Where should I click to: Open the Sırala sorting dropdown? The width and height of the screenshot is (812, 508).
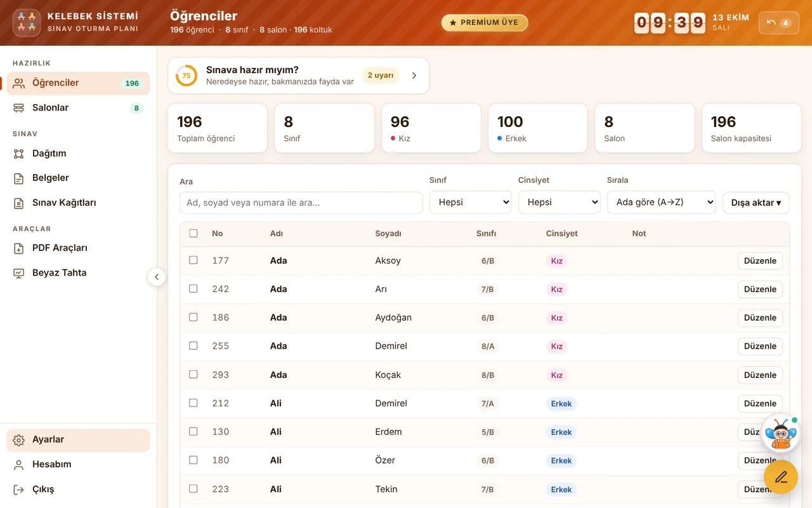[662, 202]
